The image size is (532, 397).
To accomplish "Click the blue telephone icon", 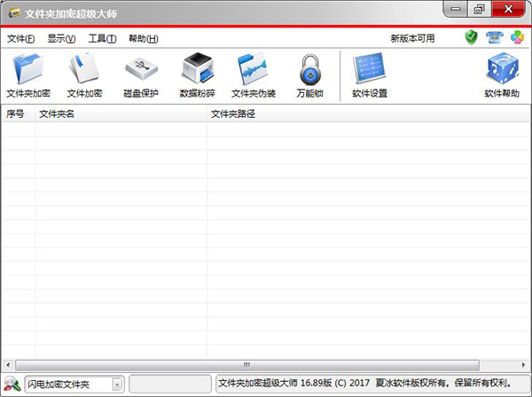I will pos(495,37).
